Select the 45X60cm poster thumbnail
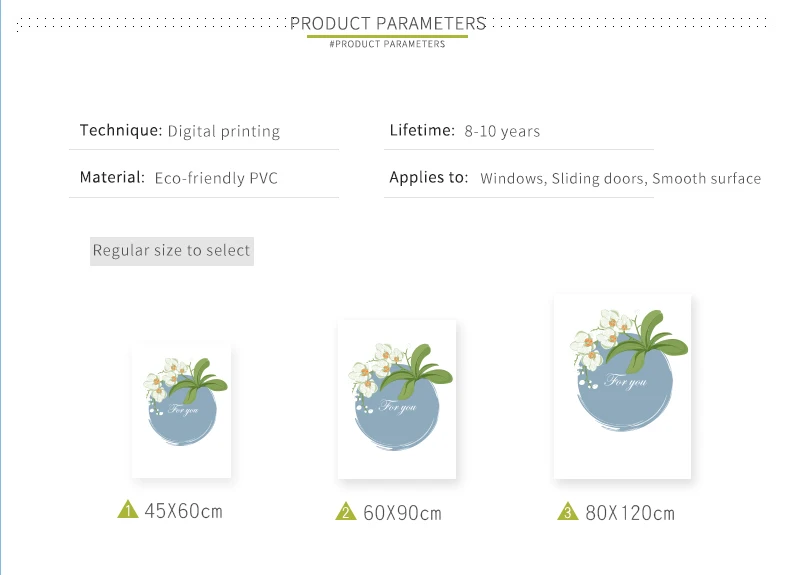Image resolution: width=790 pixels, height=575 pixels. [181, 411]
